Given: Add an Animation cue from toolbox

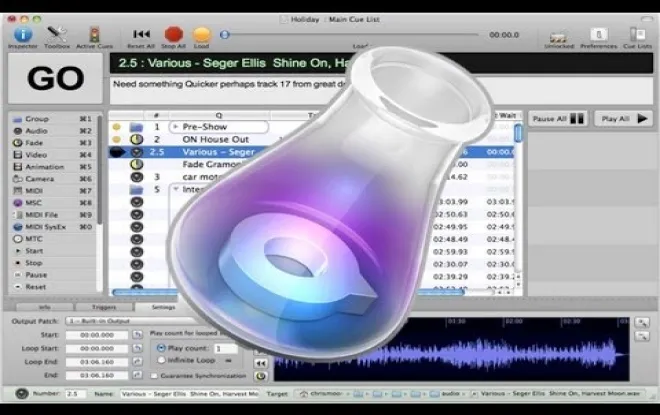Looking at the screenshot, I should (52, 167).
